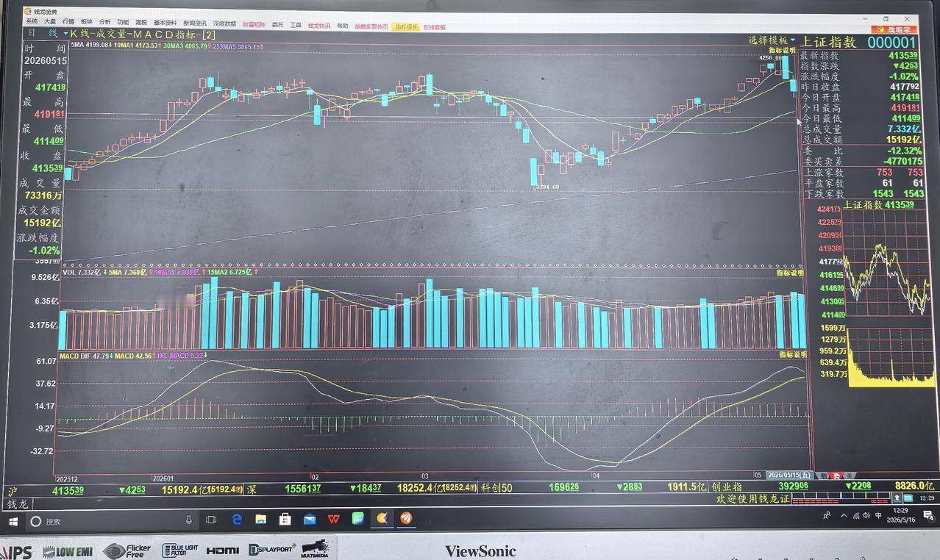Open Microsoft Store from the taskbar
Screen dimensions: 940x560
click(x=285, y=519)
